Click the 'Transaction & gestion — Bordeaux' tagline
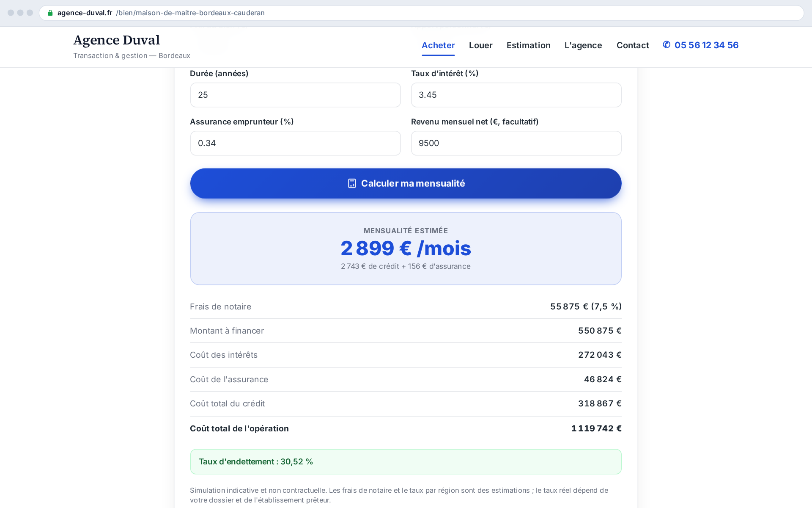The image size is (812, 508). click(x=132, y=55)
